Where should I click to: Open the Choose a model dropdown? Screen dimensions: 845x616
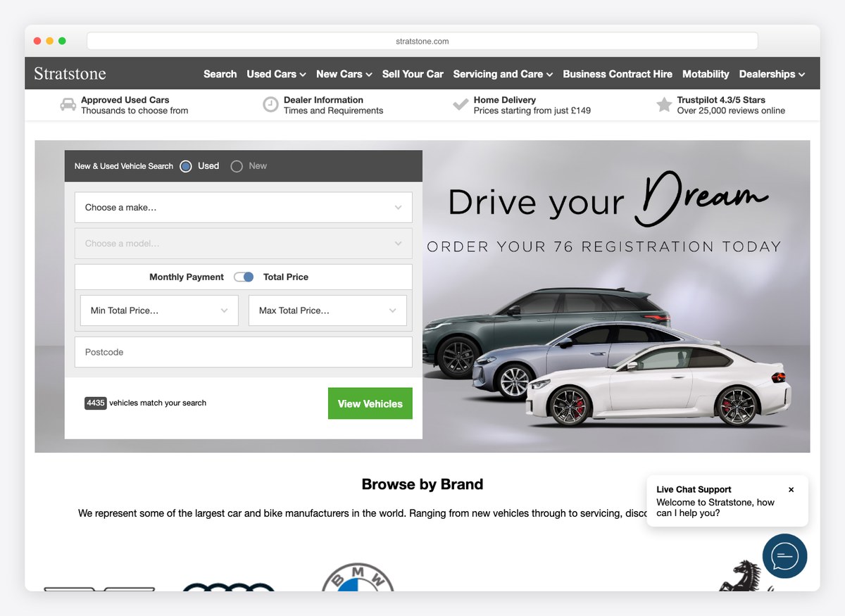[x=244, y=243]
